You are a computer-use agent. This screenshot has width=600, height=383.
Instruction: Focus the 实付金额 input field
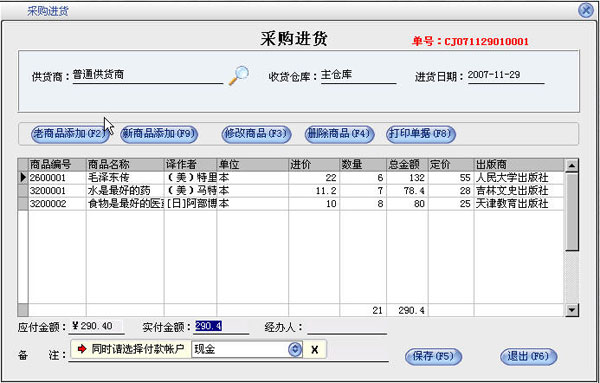(x=222, y=326)
